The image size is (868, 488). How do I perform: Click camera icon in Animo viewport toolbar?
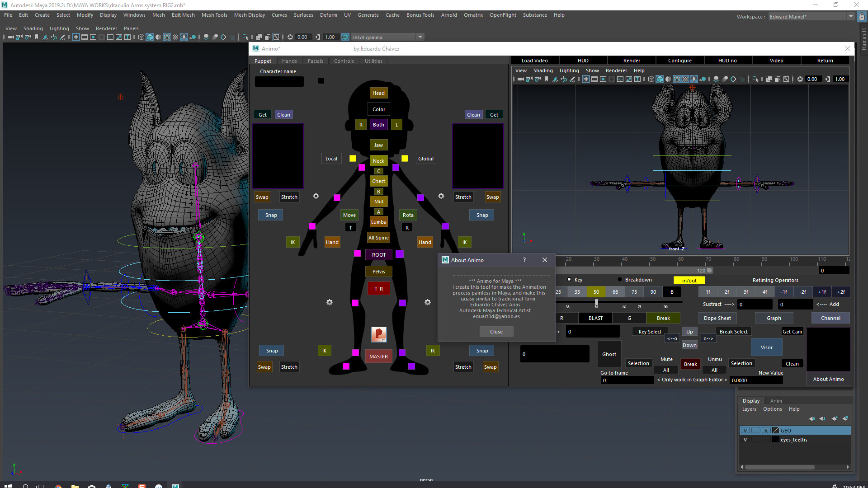click(x=520, y=79)
